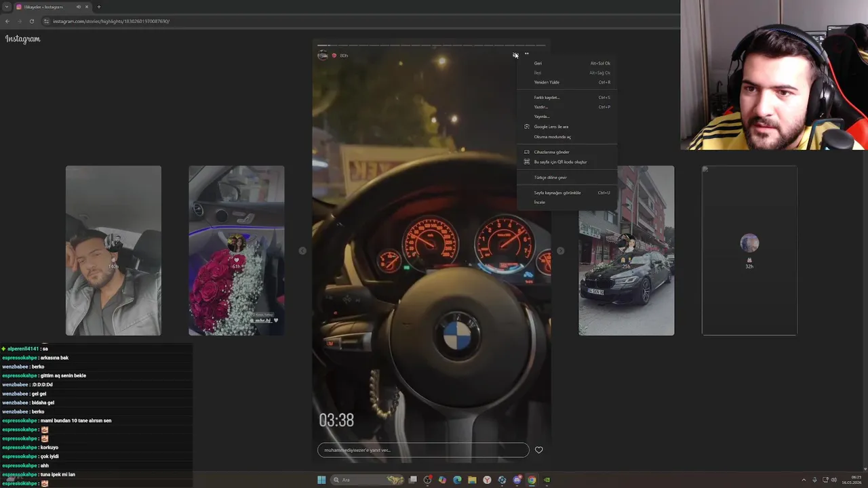Screen dimensions: 868x488
Task: Click the chat line "tuna ipek mi lan"
Action: coord(58,474)
